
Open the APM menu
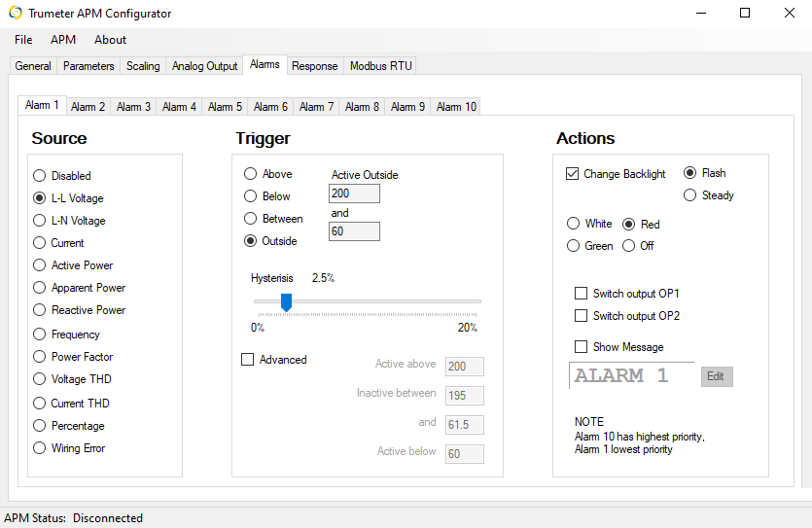(63, 40)
